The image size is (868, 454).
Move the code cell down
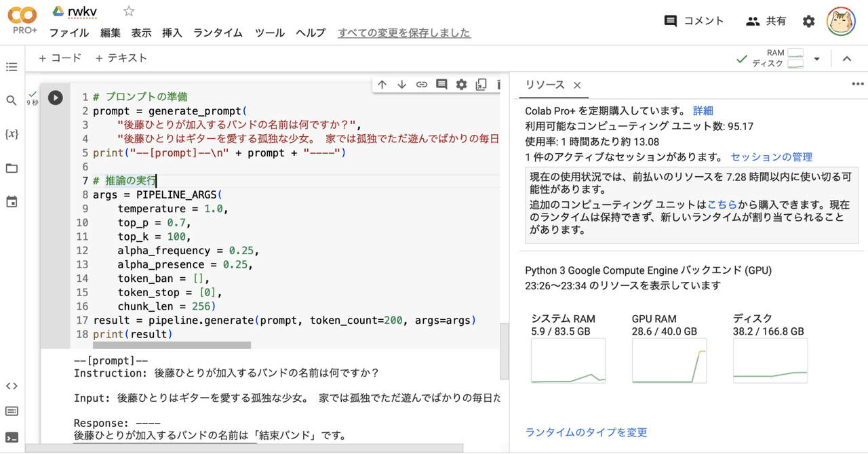[x=401, y=83]
